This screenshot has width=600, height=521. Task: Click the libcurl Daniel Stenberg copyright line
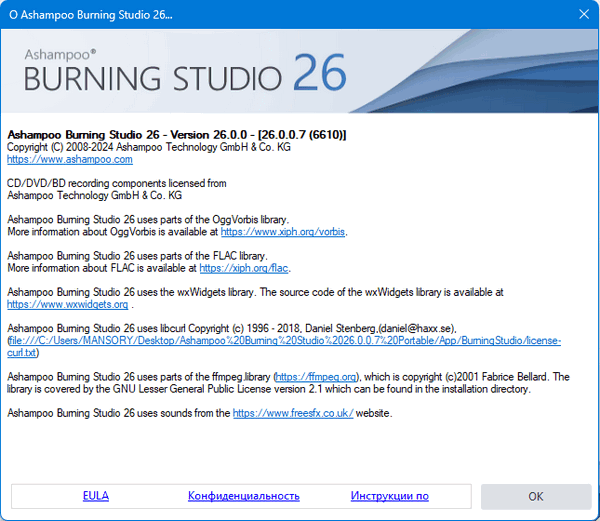point(232,329)
